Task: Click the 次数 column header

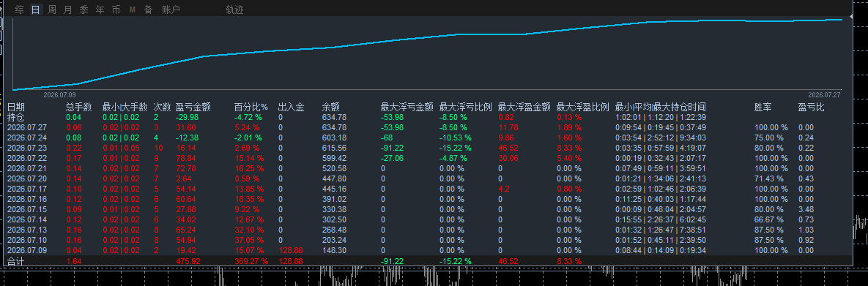Action: click(x=162, y=107)
